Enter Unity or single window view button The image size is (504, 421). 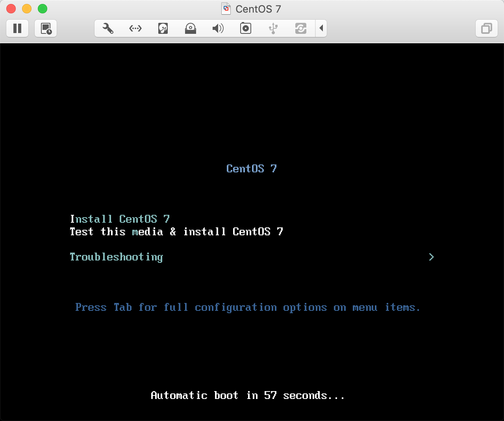[487, 28]
